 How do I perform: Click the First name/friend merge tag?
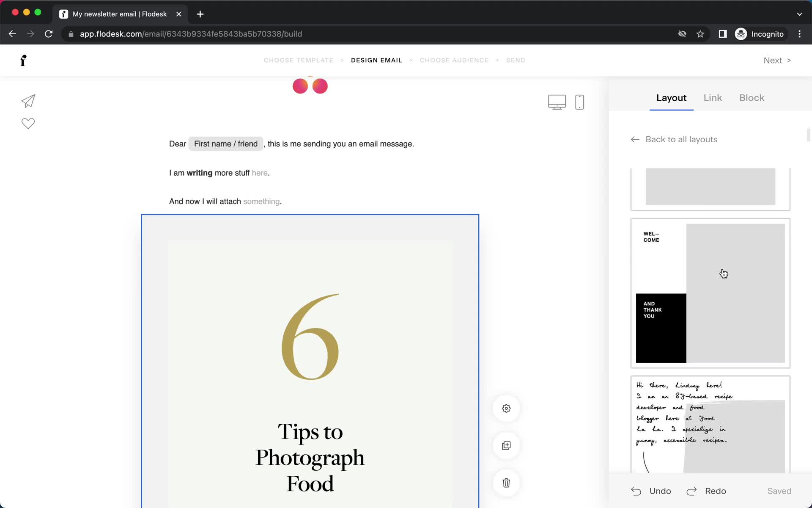coord(225,144)
